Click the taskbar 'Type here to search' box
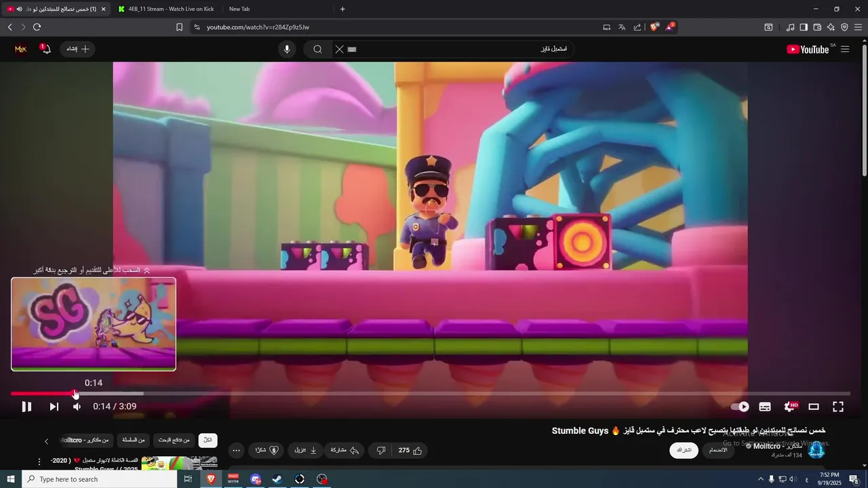Viewport: 868px width, 488px height. pyautogui.click(x=99, y=479)
